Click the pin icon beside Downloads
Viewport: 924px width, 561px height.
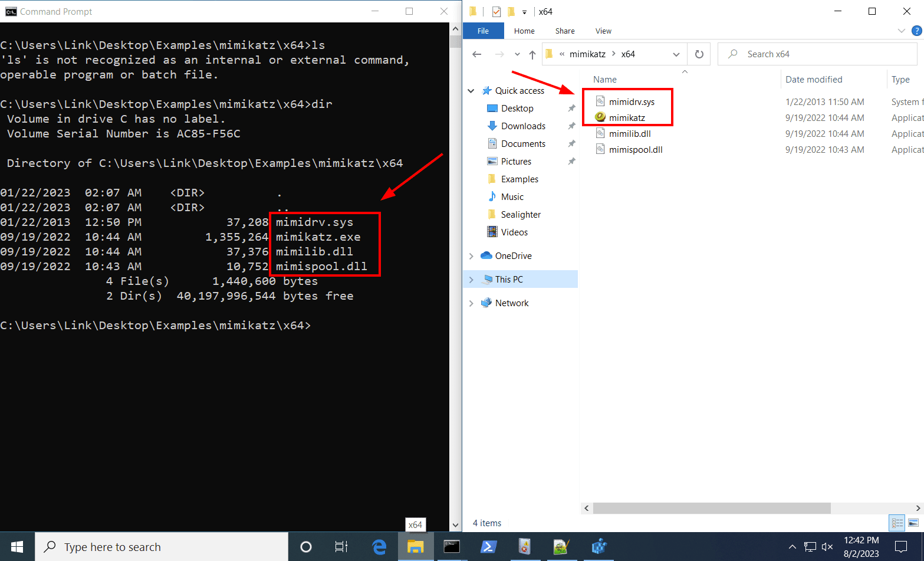pyautogui.click(x=571, y=126)
